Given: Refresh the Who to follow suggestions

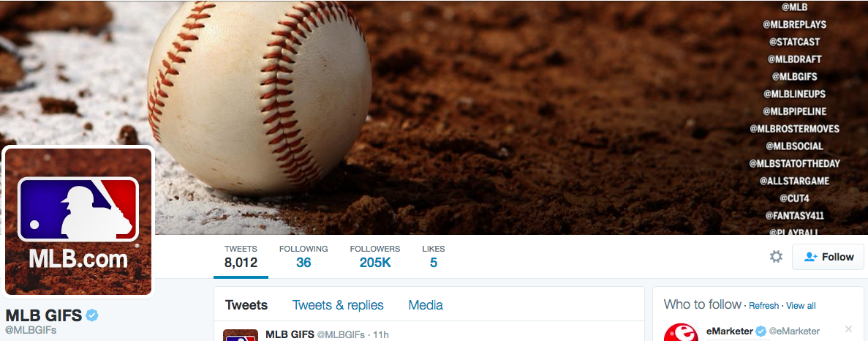Looking at the screenshot, I should pyautogui.click(x=764, y=306).
